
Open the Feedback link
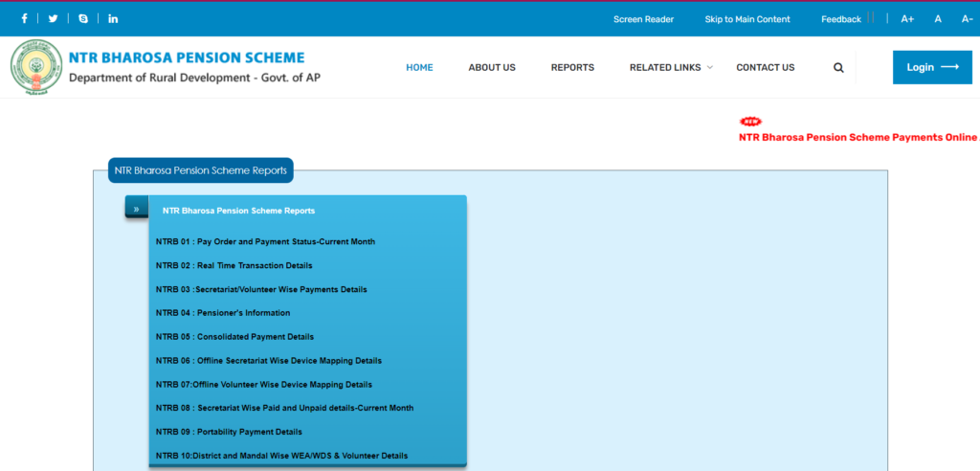[x=840, y=19]
